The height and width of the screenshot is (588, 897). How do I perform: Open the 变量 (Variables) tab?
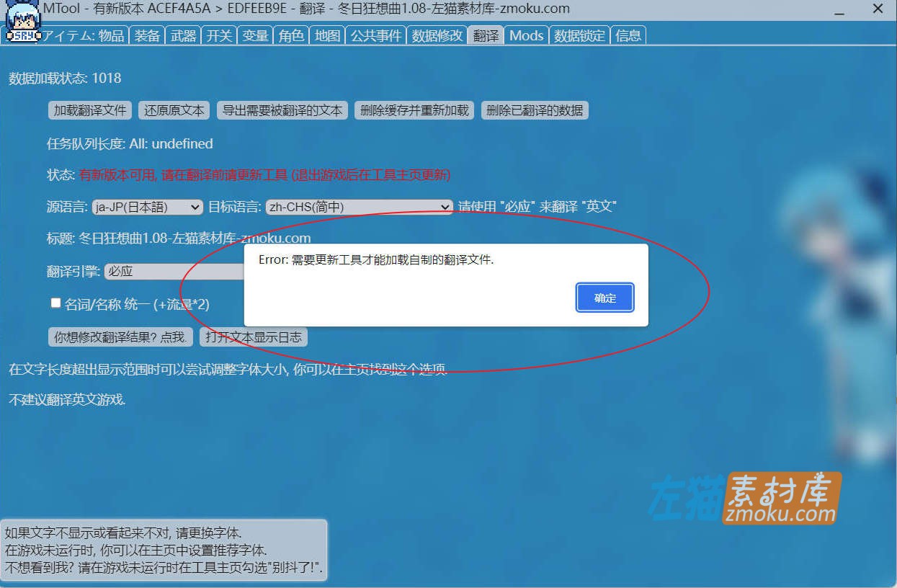(x=254, y=35)
